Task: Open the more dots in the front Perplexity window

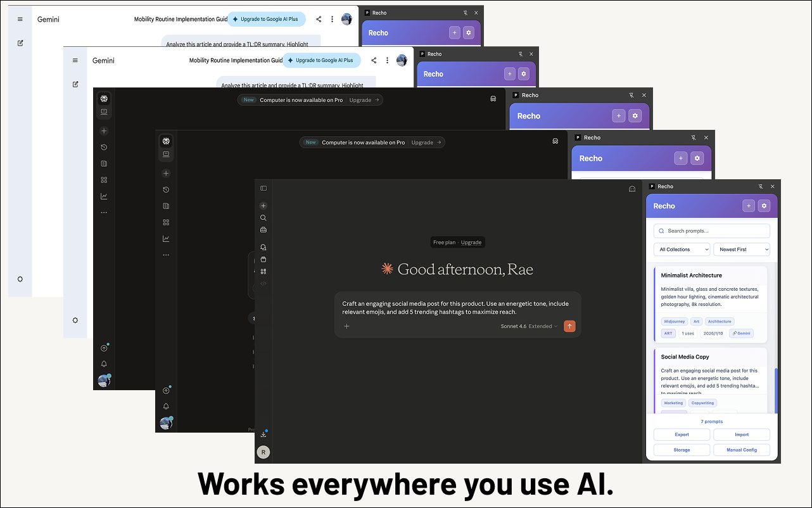Action: 166,255
